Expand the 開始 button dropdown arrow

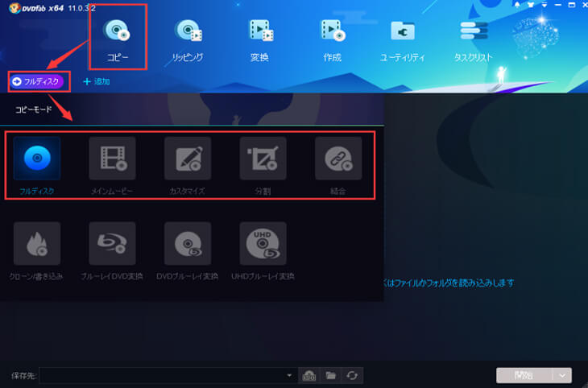(562, 375)
